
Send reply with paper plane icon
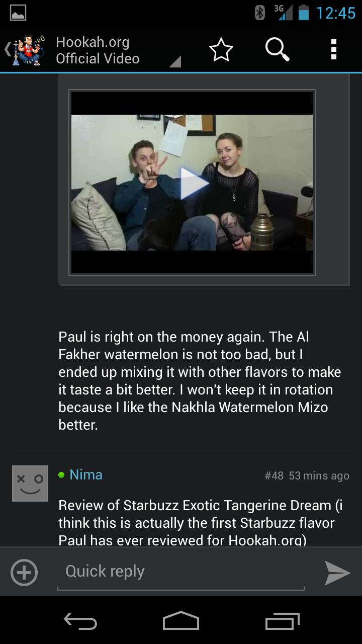coord(337,573)
